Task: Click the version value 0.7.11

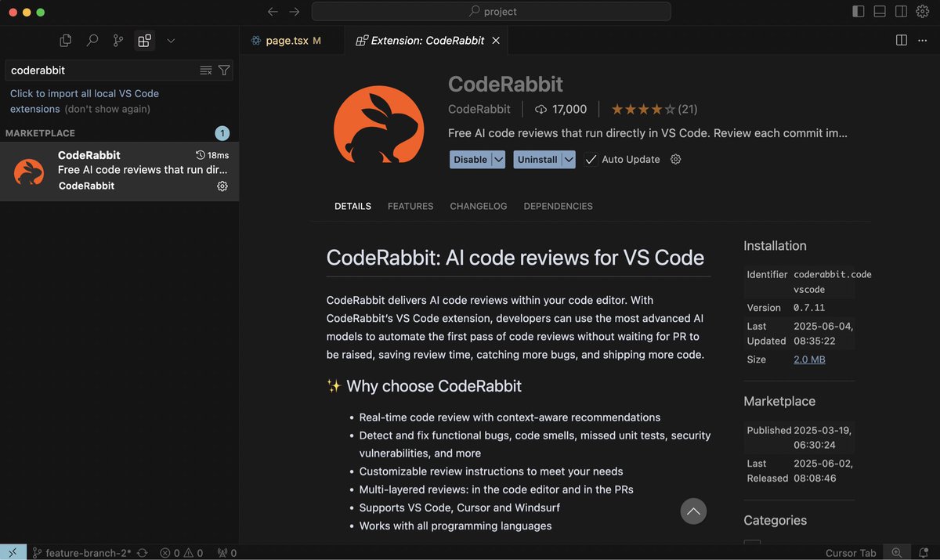Action: 809,308
